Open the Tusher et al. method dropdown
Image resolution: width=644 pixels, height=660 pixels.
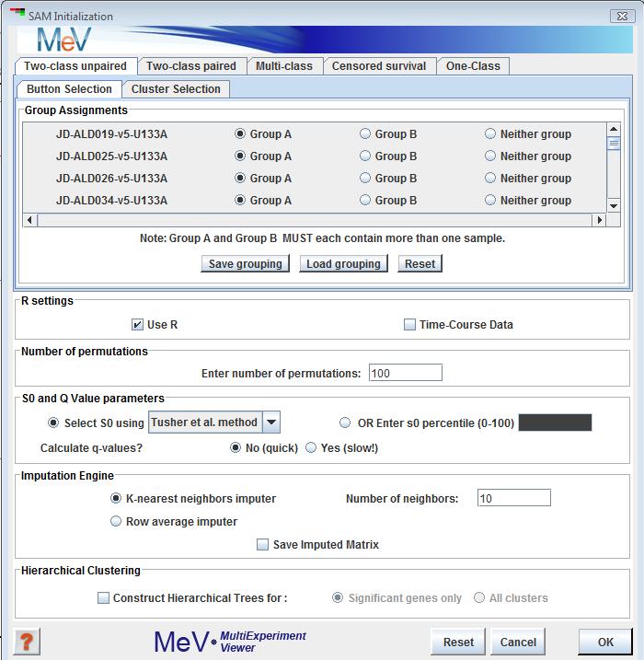coord(270,423)
